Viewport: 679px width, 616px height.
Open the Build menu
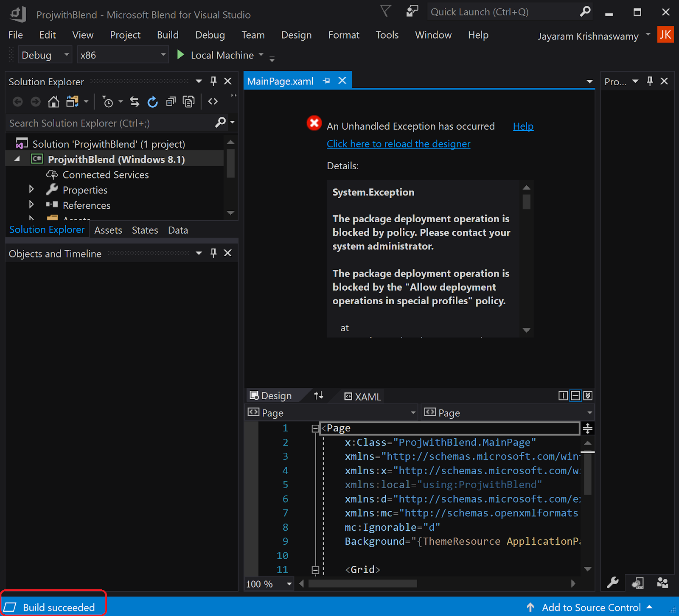[x=167, y=35]
